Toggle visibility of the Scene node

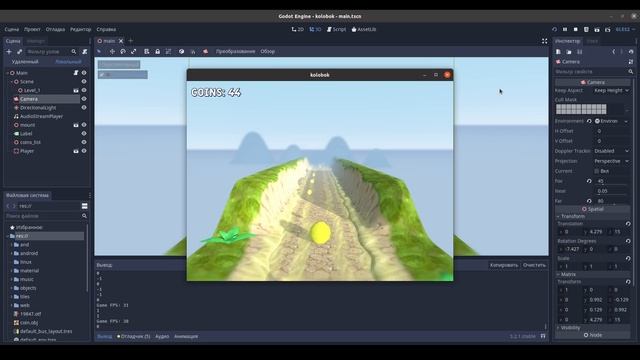84,82
